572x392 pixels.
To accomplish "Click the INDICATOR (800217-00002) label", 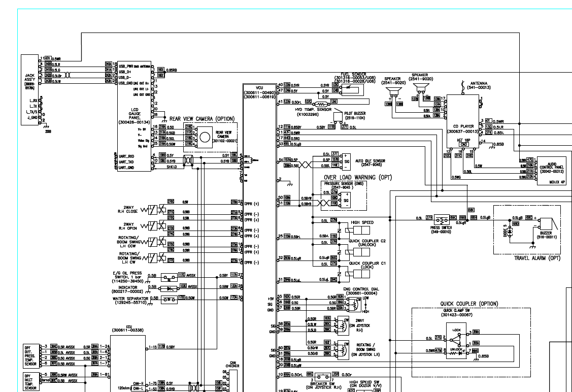I will click(128, 289).
